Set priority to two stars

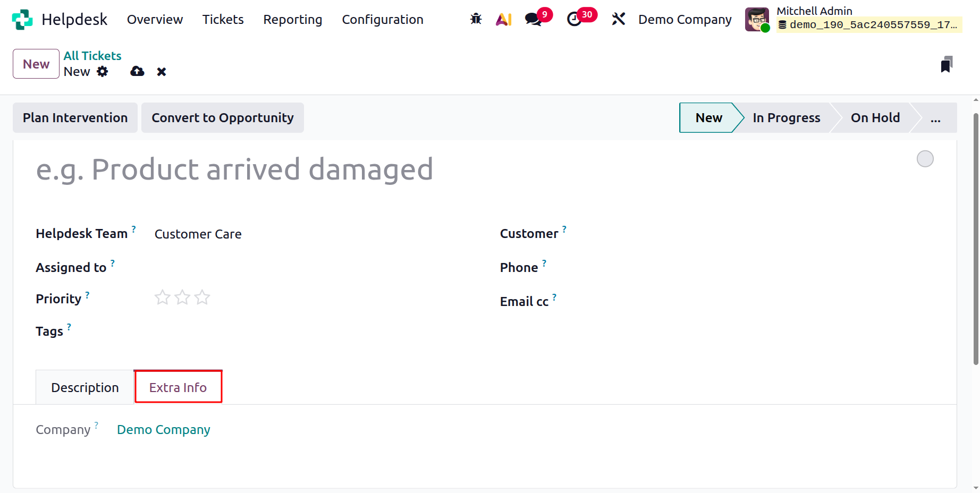point(182,297)
